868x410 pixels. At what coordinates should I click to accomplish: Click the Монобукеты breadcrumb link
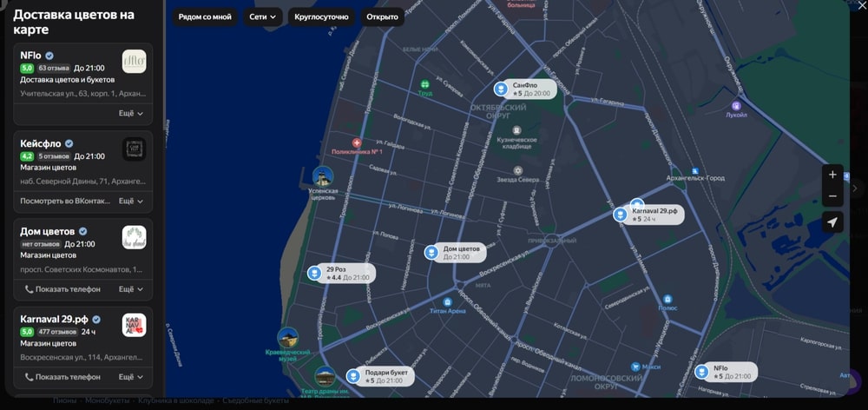108,400
